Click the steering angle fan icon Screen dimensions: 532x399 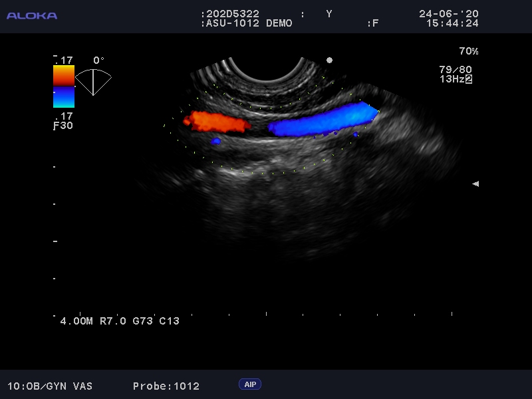93,80
